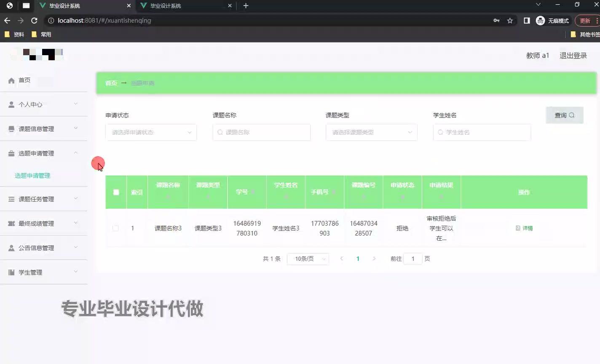Open the 申请状态 dropdown
Screen dimensions: 600x364
[151, 132]
